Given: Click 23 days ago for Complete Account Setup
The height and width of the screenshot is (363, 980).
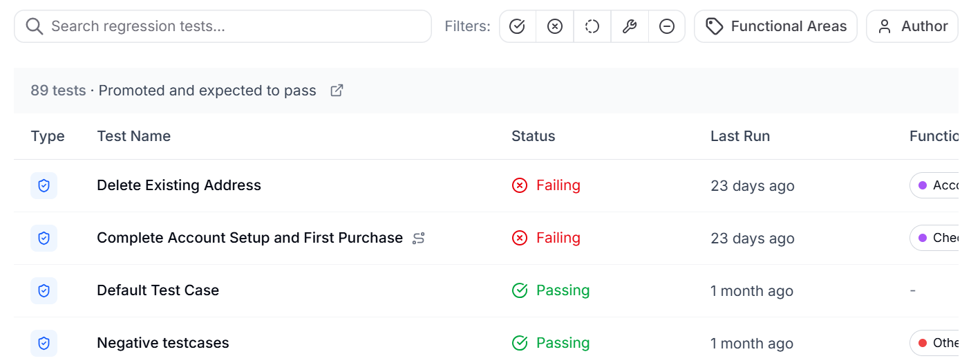Looking at the screenshot, I should pos(753,239).
